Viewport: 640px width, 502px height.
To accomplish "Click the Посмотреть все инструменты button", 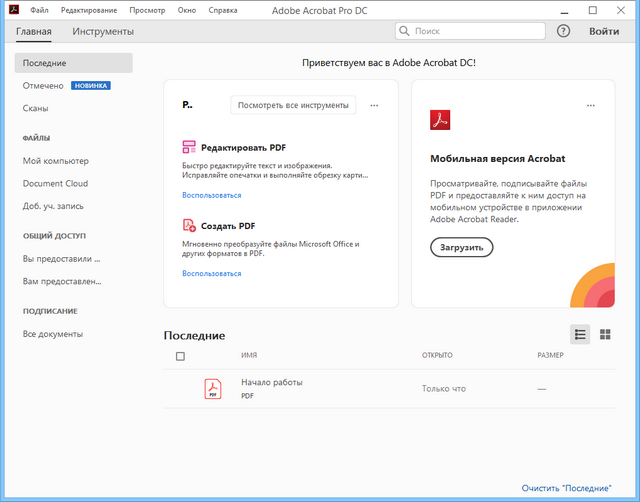I will (293, 105).
